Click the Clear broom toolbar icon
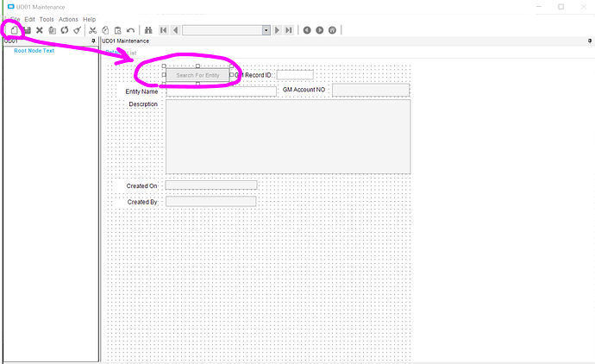The width and height of the screenshot is (595, 364). (77, 30)
